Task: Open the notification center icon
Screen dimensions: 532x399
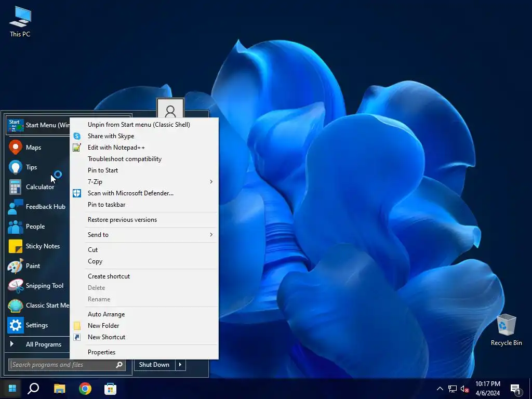Action: tap(515, 389)
